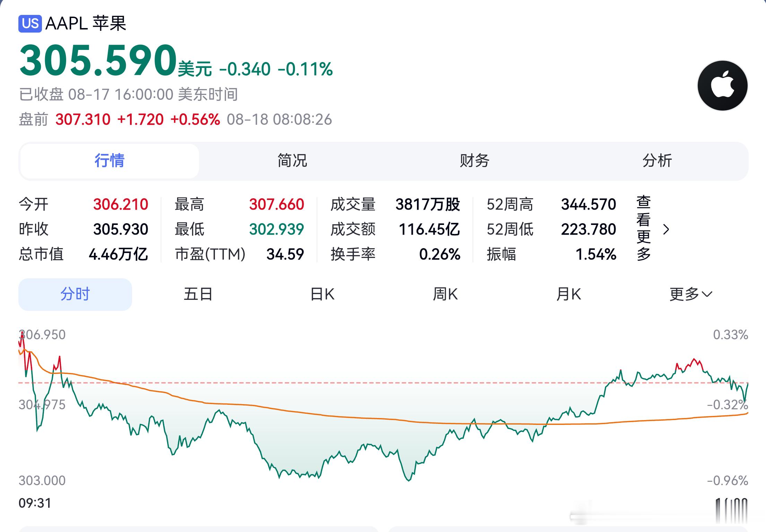Click the AAPL 苹果 stock title

click(x=86, y=24)
